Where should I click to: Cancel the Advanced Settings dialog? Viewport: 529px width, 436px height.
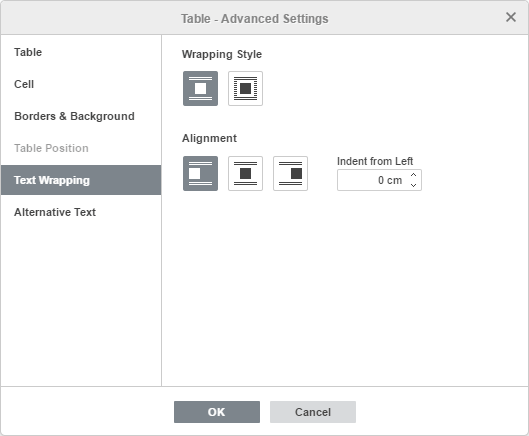coord(313,412)
